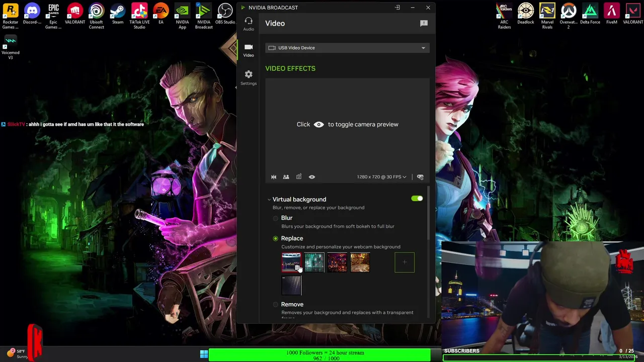Take a camera snapshot
This screenshot has height=362, width=644.
pos(299,177)
